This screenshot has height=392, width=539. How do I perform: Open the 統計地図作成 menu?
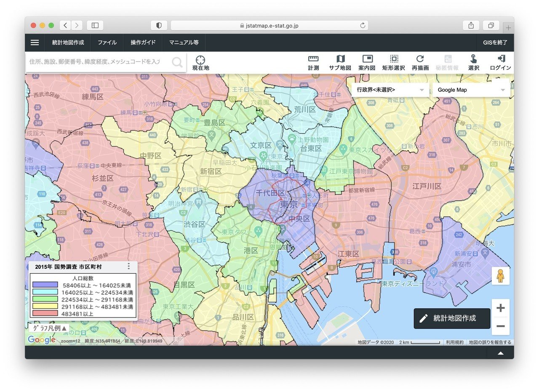(68, 42)
